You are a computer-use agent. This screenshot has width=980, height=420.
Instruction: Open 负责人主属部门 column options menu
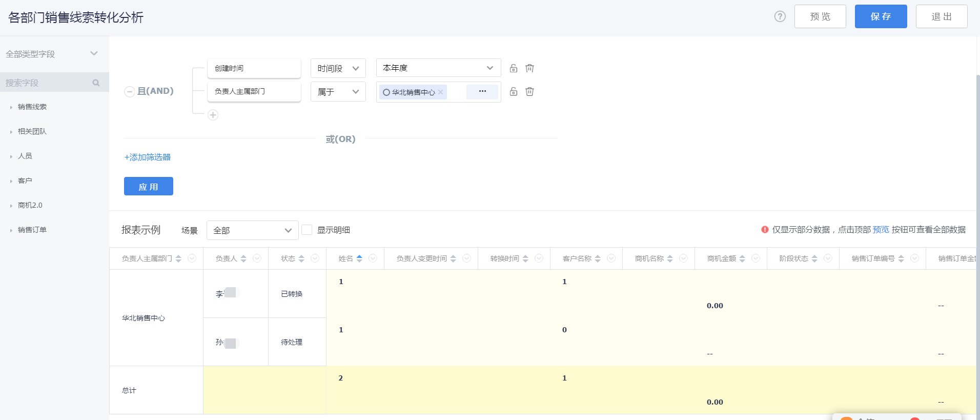(192, 258)
